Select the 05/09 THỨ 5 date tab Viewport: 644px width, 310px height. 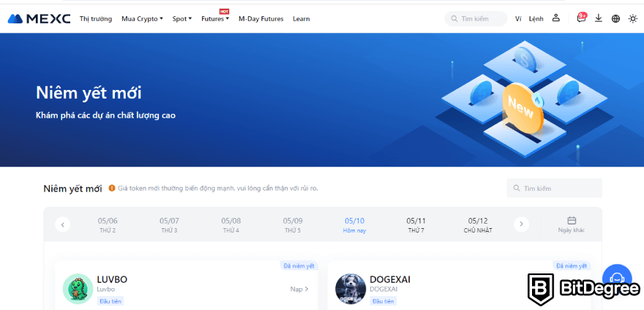pyautogui.click(x=293, y=225)
